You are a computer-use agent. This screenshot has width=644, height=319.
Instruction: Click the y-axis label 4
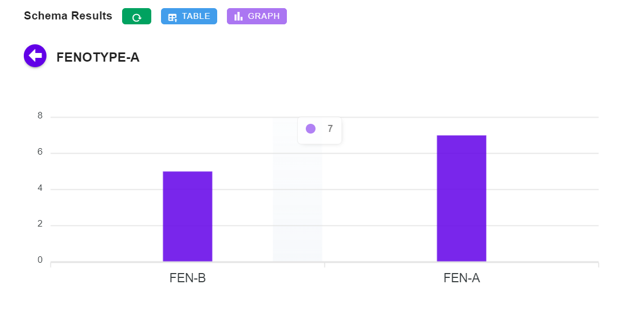click(40, 188)
